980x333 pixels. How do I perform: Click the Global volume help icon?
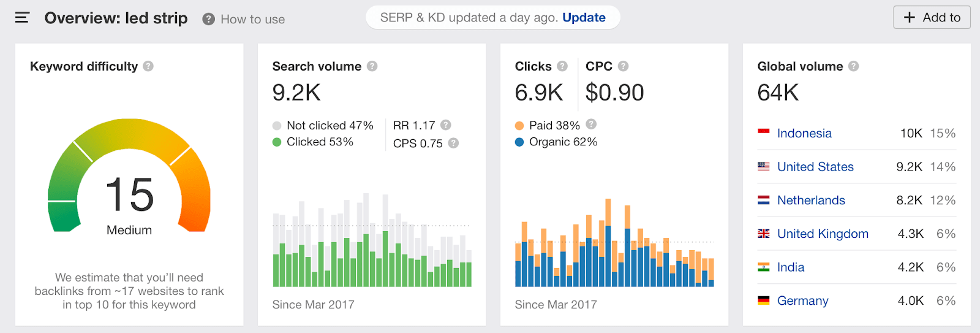point(853,66)
